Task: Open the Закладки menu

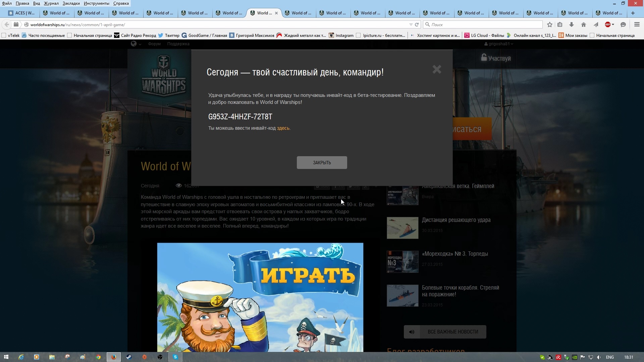Action: (71, 3)
